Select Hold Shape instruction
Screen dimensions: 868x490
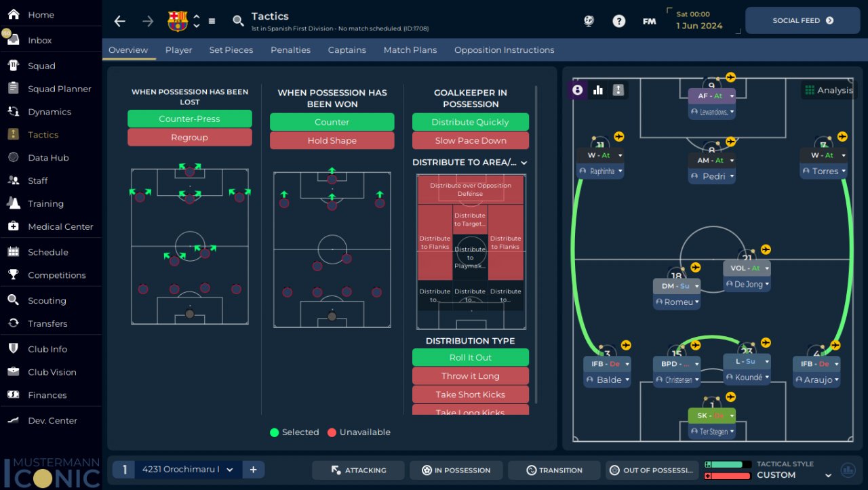coord(332,141)
